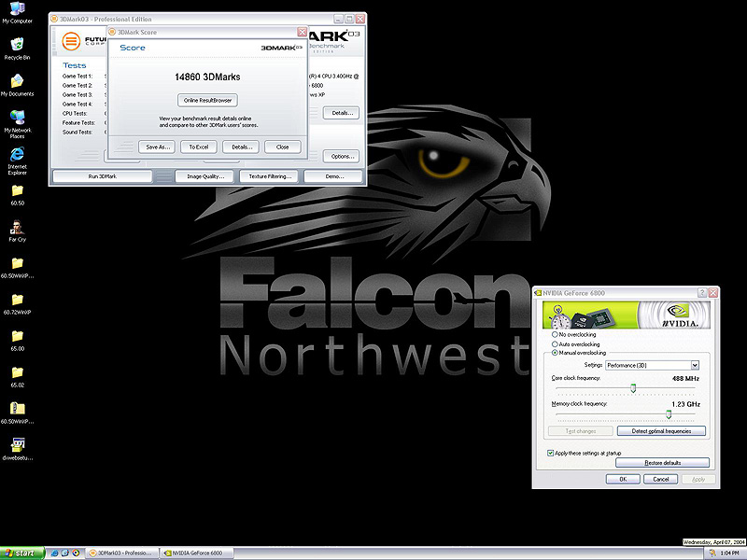The image size is (747, 560).
Task: Click Restore defaults in NVIDIA dialog
Action: point(663,463)
